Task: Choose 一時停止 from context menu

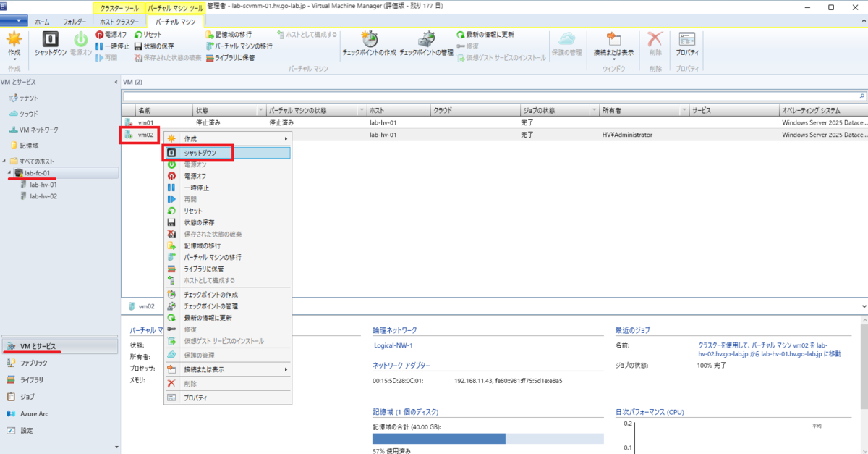Action: pyautogui.click(x=228, y=188)
